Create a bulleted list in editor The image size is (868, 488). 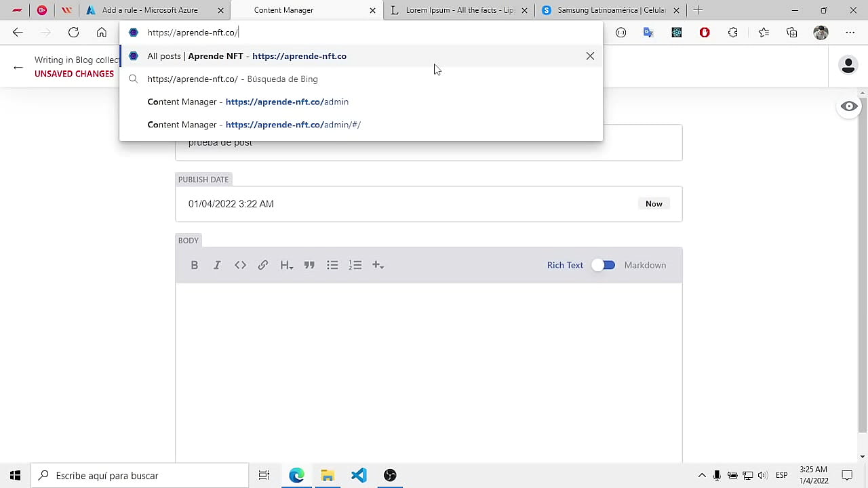pyautogui.click(x=332, y=265)
